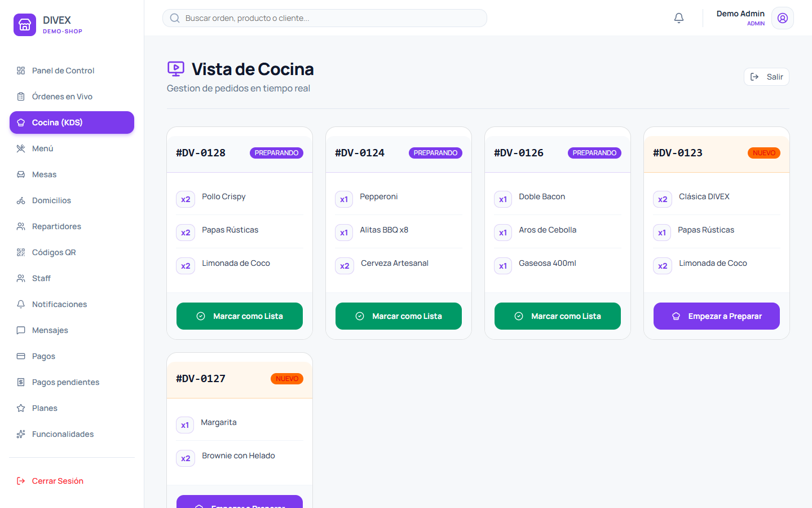The height and width of the screenshot is (508, 812).
Task: Click the Salir exit button
Action: pyautogui.click(x=766, y=77)
